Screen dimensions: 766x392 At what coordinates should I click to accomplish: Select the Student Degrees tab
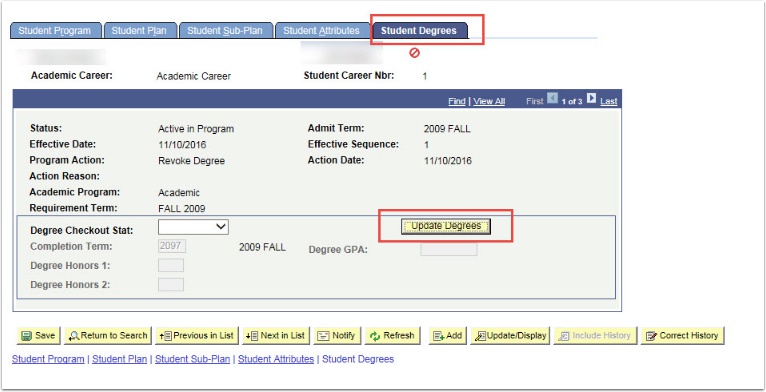(x=419, y=30)
